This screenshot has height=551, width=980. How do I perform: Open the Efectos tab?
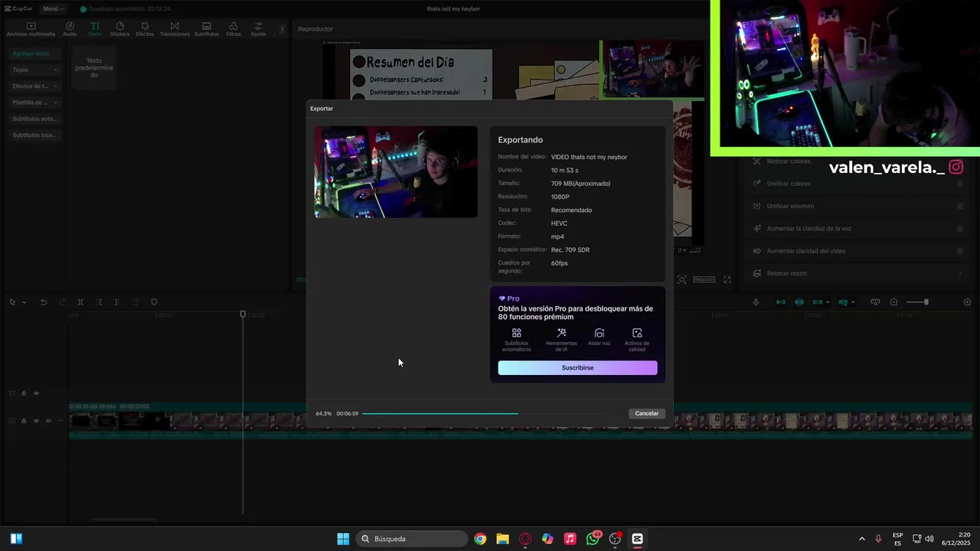(x=145, y=29)
